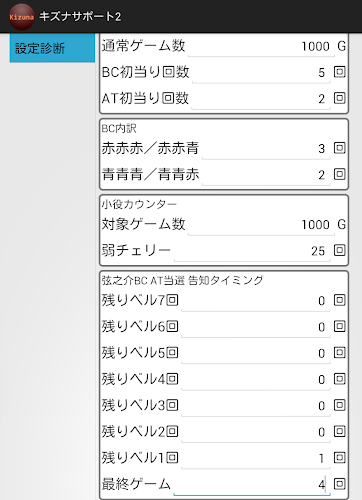Edit the 残りベル2回 value field
362x500 pixels.
tap(256, 432)
